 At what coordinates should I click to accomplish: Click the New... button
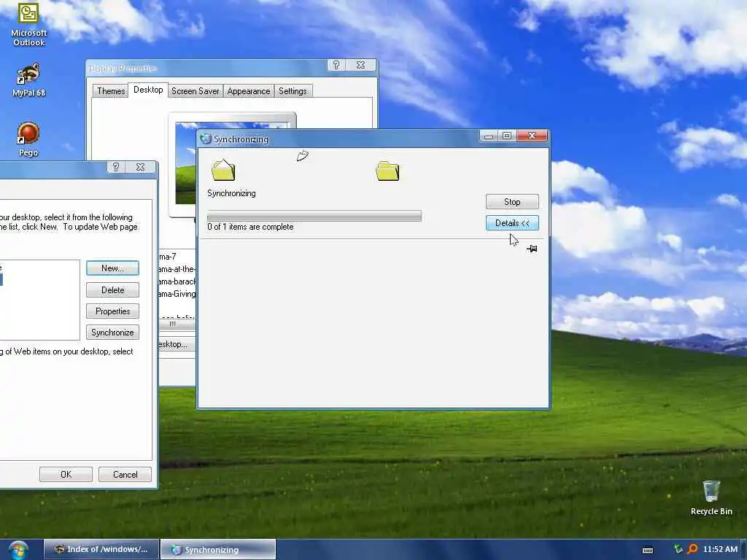112,268
